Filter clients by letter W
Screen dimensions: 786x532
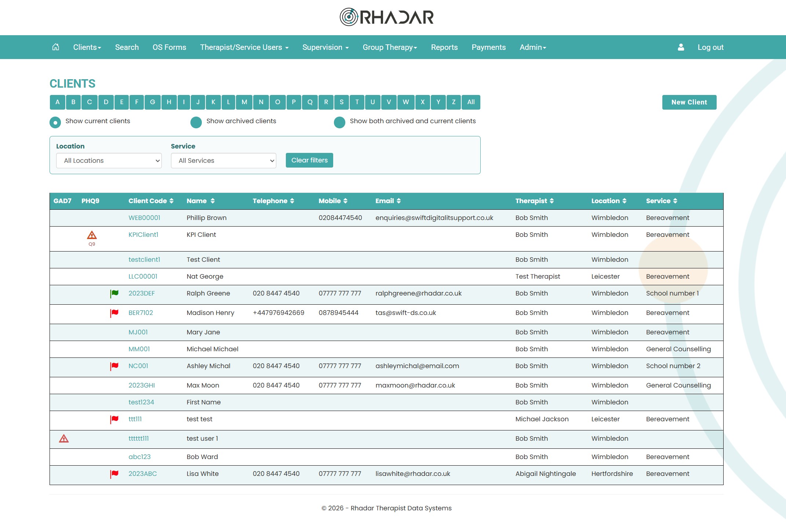tap(406, 102)
